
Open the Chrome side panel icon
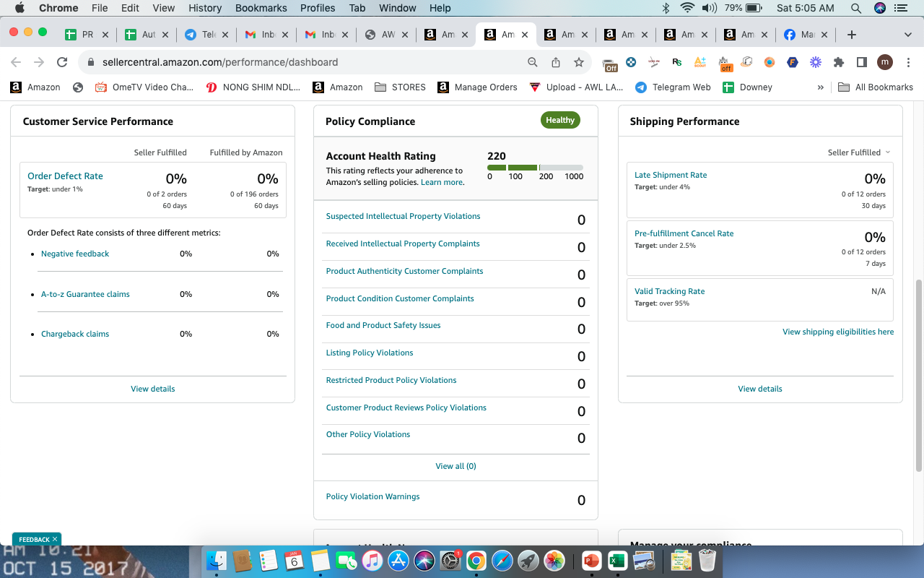pyautogui.click(x=861, y=62)
